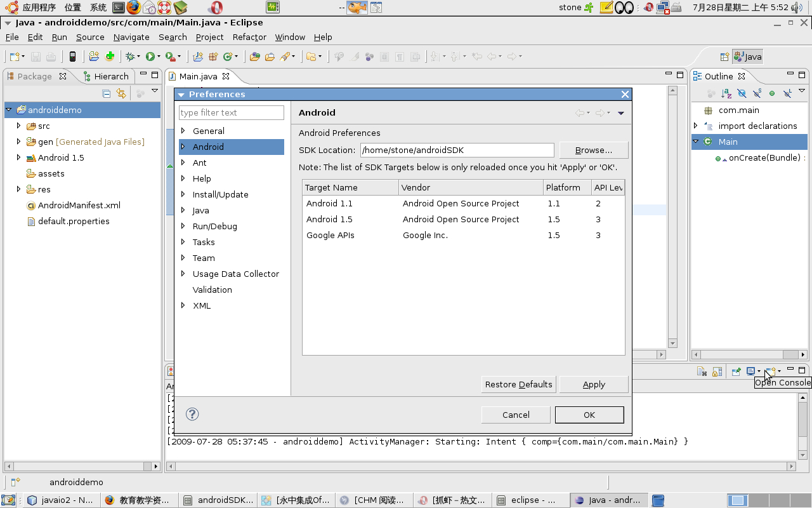Select the Main.java editor tab
The height and width of the screenshot is (508, 812).
tap(198, 76)
